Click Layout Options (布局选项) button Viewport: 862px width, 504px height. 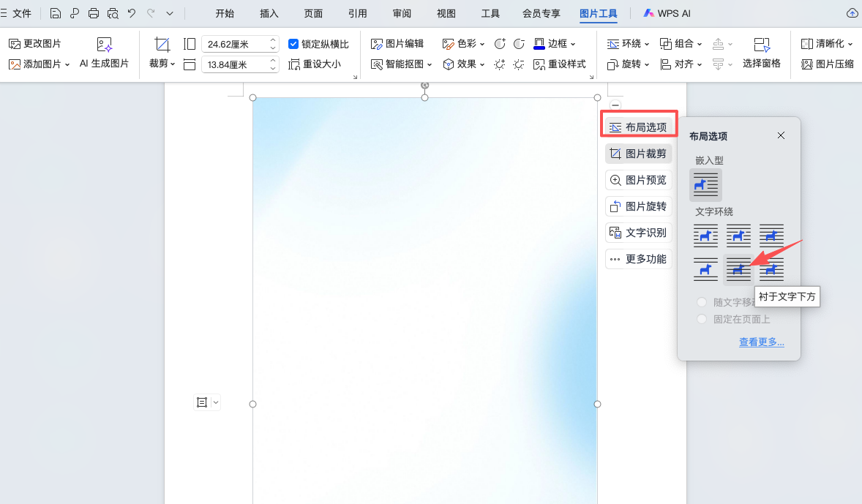point(639,127)
